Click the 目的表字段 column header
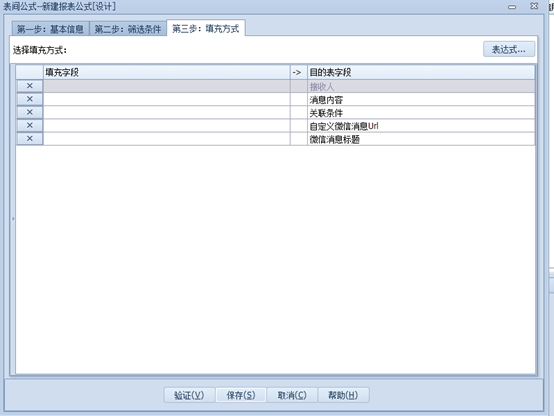This screenshot has height=416, width=554. [421, 72]
